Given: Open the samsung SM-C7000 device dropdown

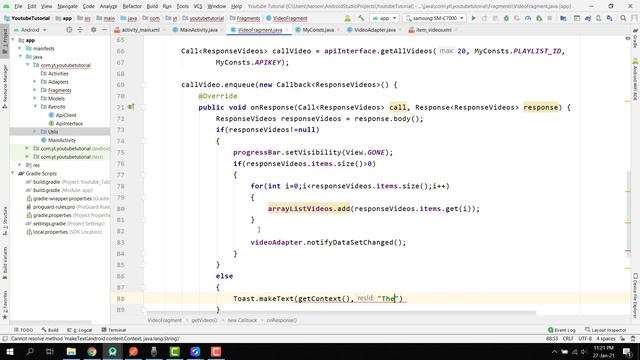Looking at the screenshot, I should (434, 18).
